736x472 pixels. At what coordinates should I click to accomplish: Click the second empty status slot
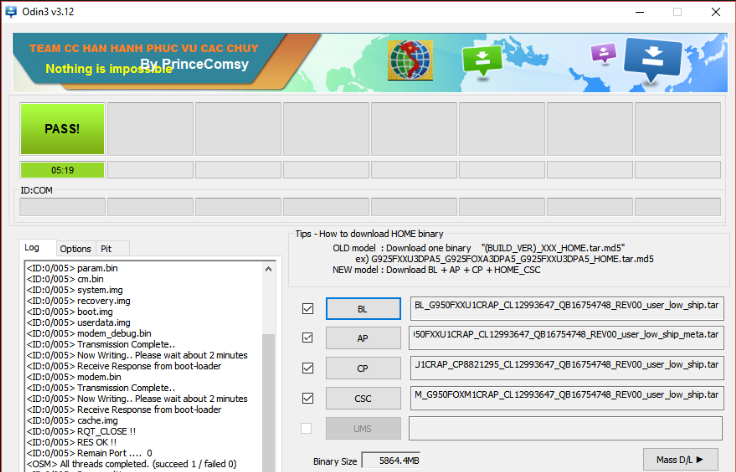point(150,129)
